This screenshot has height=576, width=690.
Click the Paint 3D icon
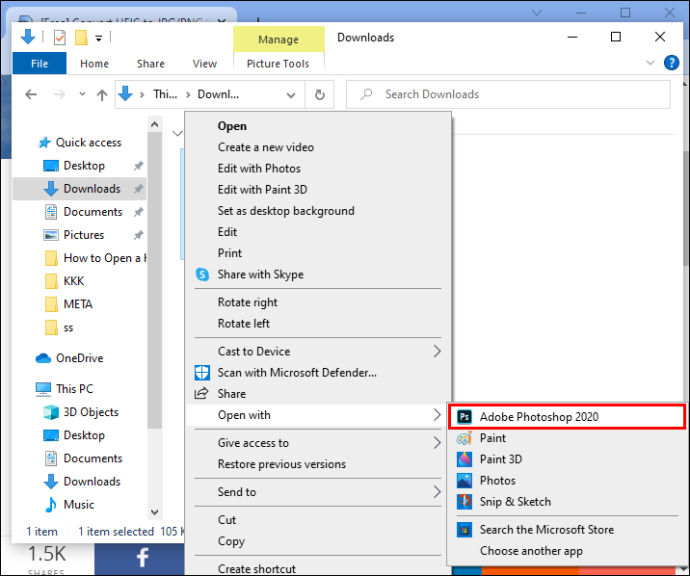coord(464,459)
